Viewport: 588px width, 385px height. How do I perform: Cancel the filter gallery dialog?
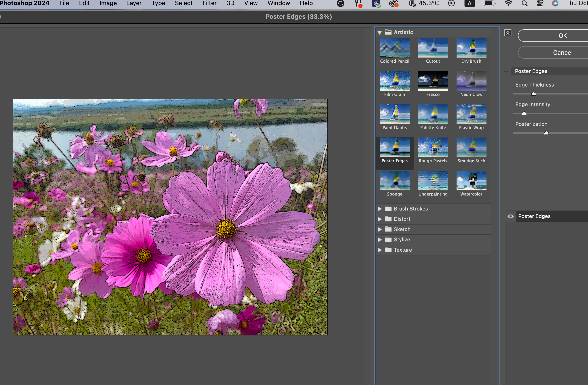click(562, 53)
